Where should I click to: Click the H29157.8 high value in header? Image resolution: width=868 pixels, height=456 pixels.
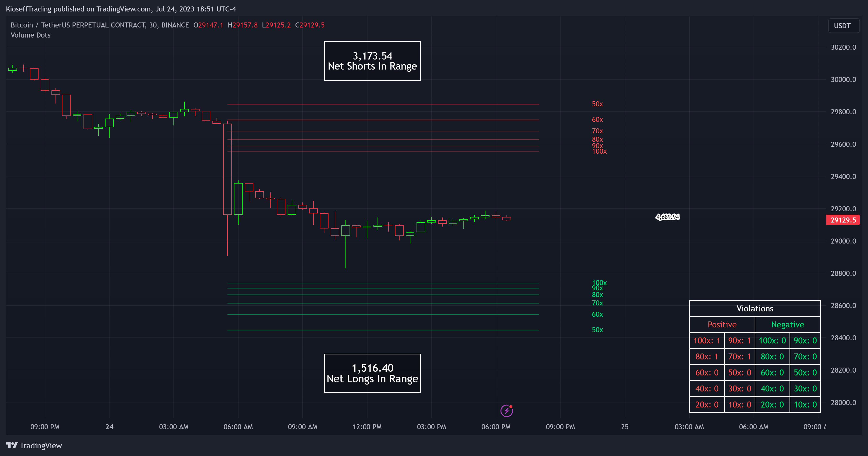(243, 25)
